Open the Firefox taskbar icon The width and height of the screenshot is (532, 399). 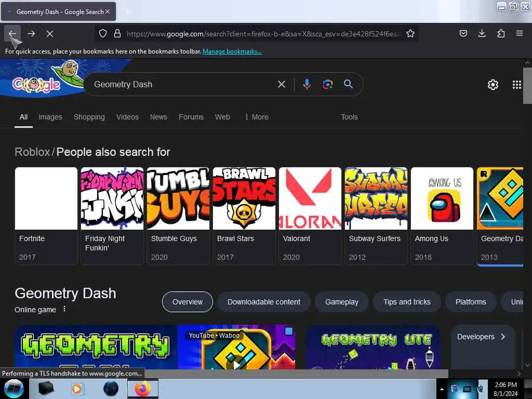point(143,389)
